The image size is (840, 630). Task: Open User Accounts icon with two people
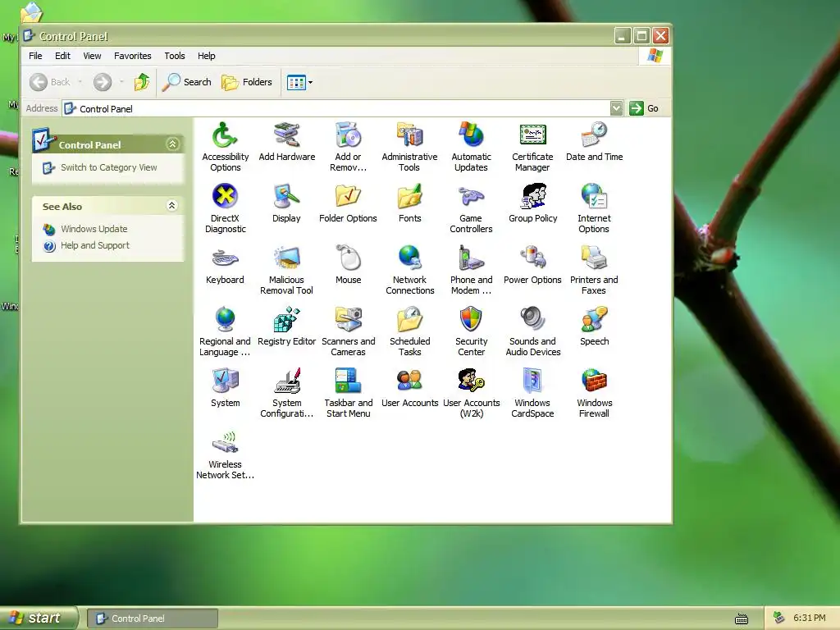(410, 388)
